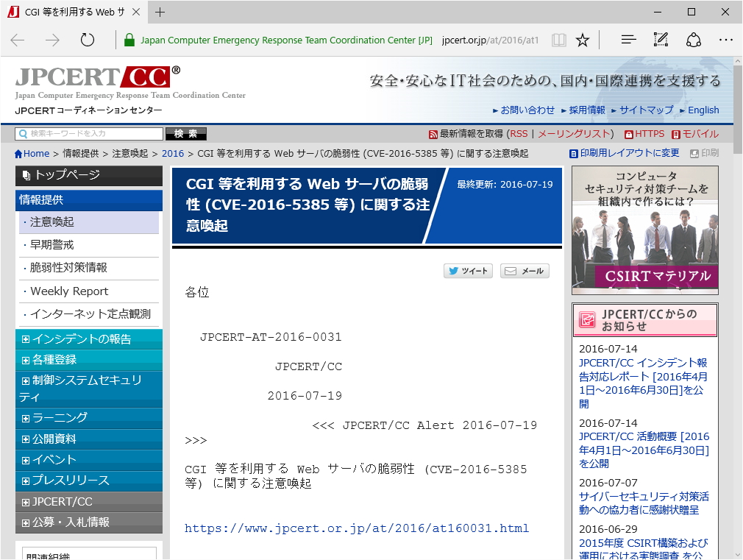This screenshot has width=743, height=560.
Task: Open the Edge more actions (…) menu
Action: pyautogui.click(x=725, y=39)
